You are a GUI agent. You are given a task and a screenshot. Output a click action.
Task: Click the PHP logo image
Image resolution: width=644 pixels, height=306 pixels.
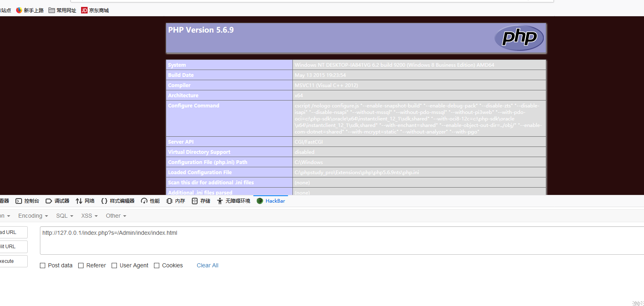coord(519,38)
